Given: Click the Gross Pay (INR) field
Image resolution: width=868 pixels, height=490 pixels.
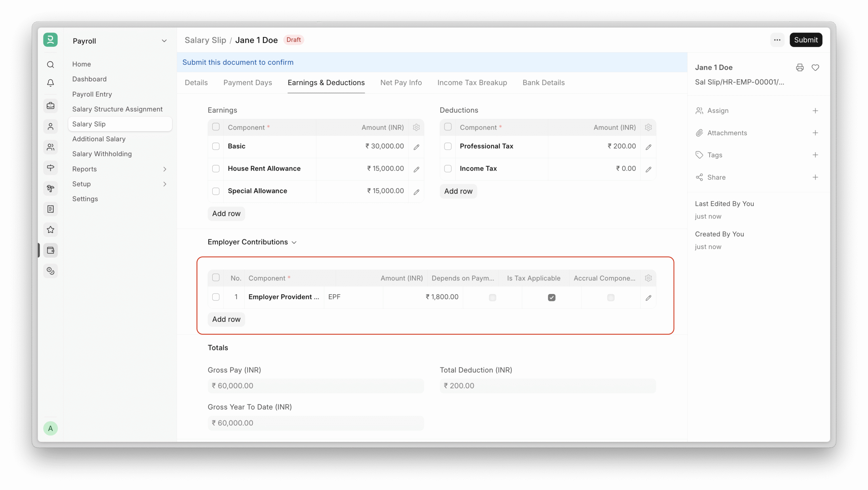Looking at the screenshot, I should pos(316,386).
